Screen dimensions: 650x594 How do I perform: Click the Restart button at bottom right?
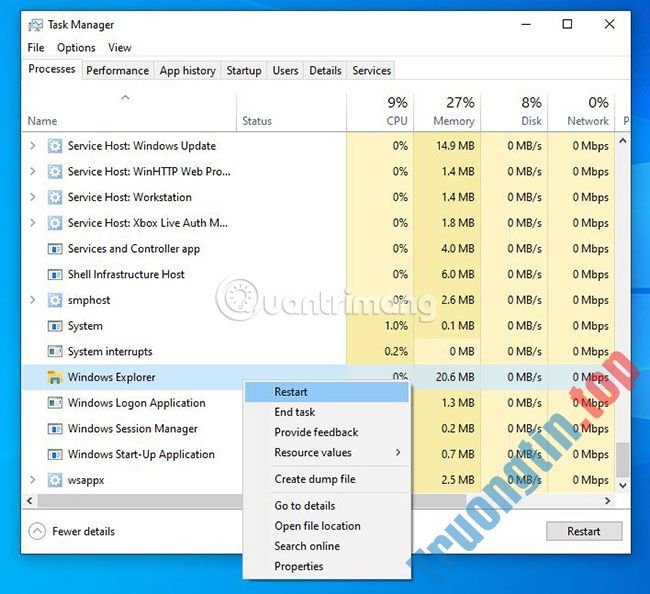[584, 531]
